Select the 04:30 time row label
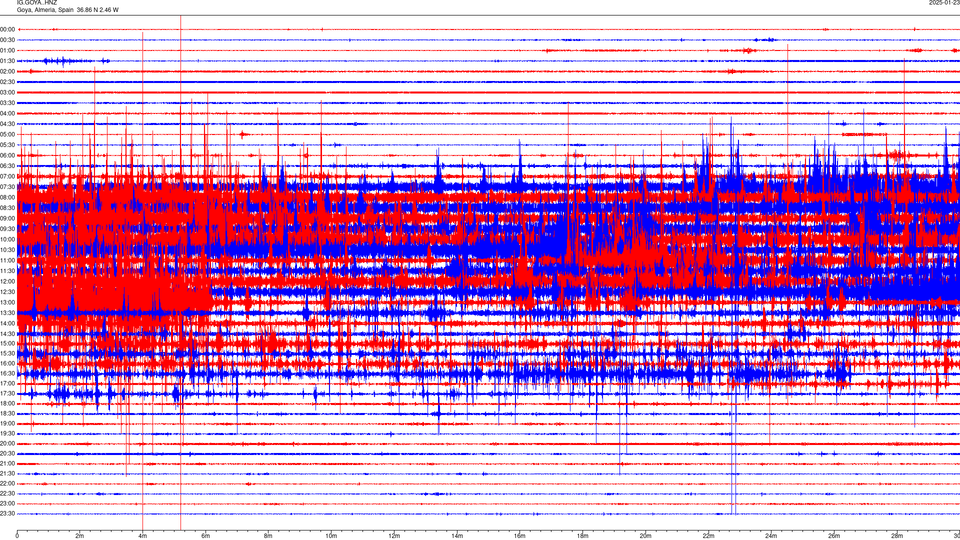The image size is (960, 540). (7, 124)
